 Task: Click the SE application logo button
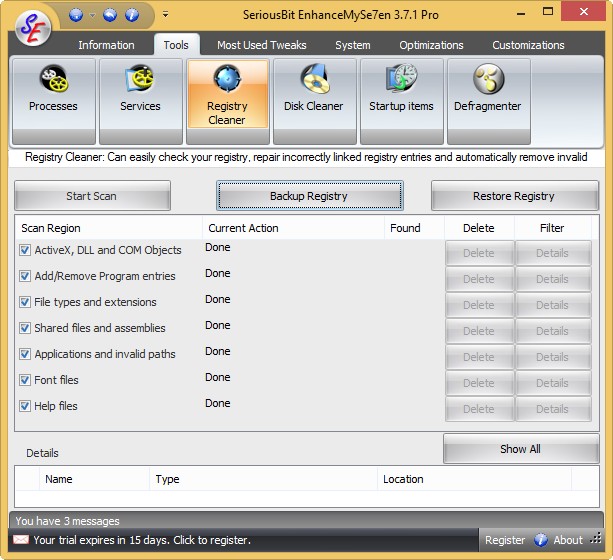pyautogui.click(x=33, y=28)
